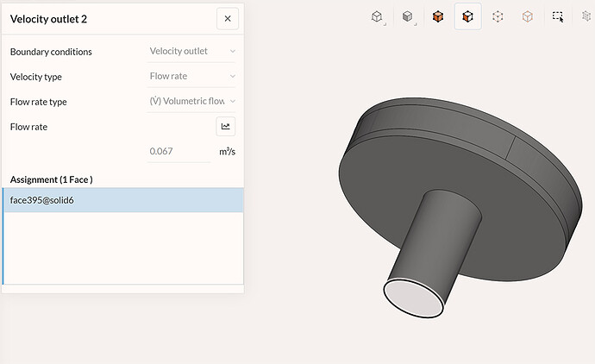
Task: Click the Velocity outlet 2 title
Action: pos(48,19)
